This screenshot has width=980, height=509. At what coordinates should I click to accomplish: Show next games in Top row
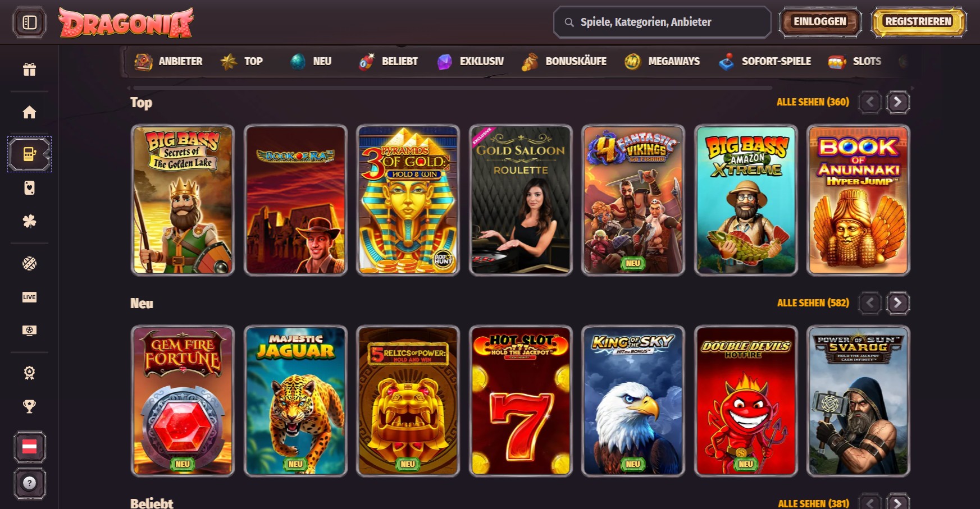click(x=897, y=102)
